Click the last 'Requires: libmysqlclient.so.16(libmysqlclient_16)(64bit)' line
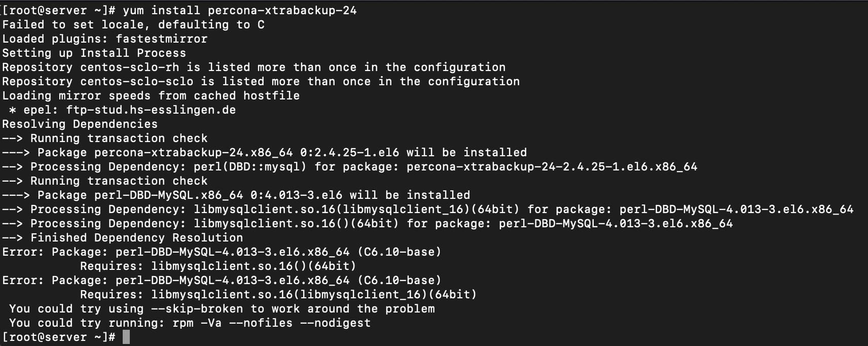This screenshot has width=868, height=346. pos(278,294)
